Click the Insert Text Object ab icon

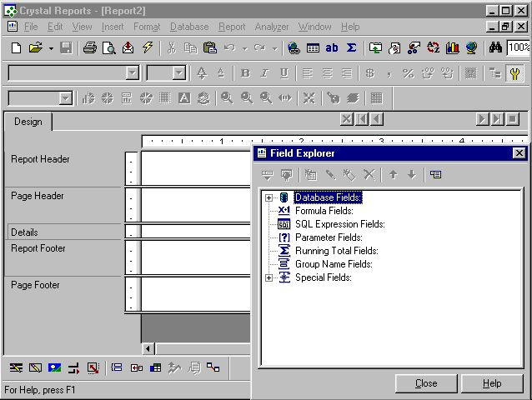pyautogui.click(x=332, y=47)
